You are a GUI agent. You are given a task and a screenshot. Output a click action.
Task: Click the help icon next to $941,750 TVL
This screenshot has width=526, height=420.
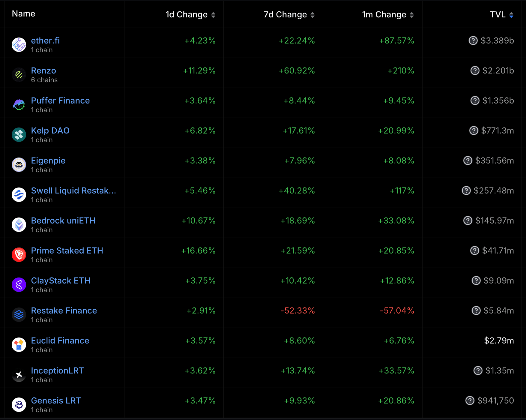(470, 400)
